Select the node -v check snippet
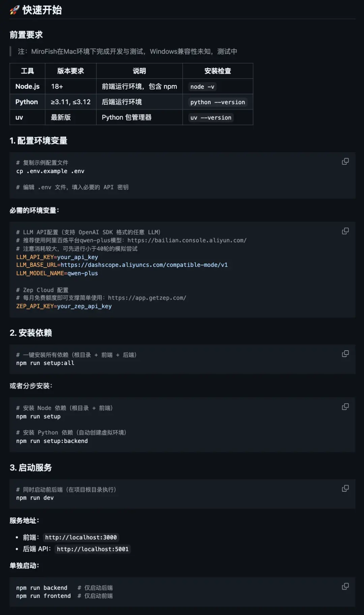 point(202,86)
